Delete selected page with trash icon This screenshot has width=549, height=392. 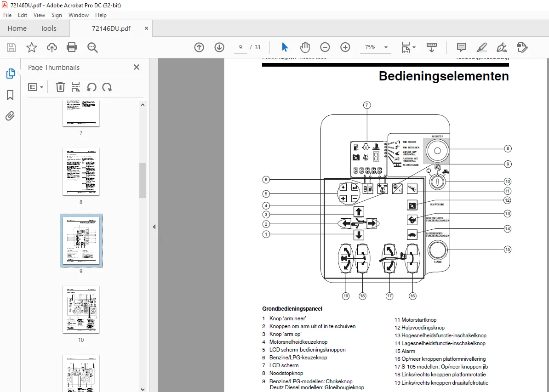click(x=60, y=87)
